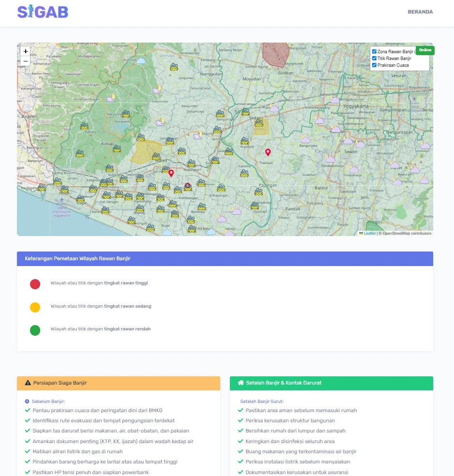
Task: Click the house icon in the Setelah Banjir header
Action: tap(241, 383)
